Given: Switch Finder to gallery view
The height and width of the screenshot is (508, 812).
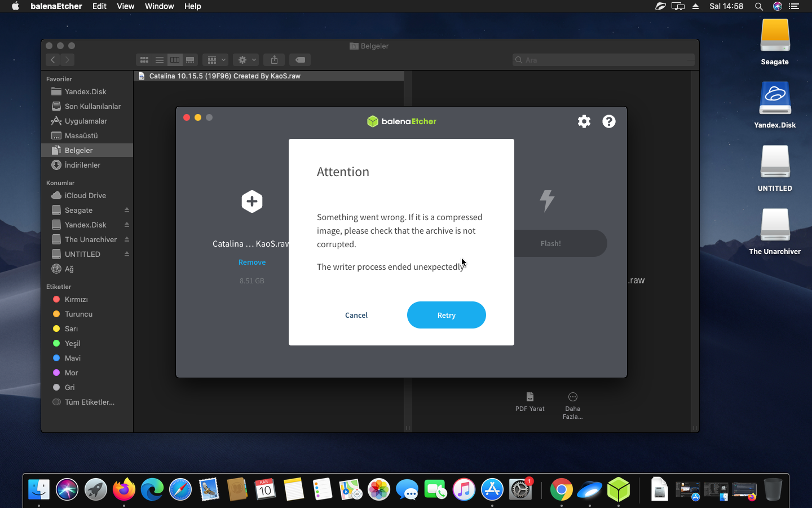Looking at the screenshot, I should (x=190, y=60).
